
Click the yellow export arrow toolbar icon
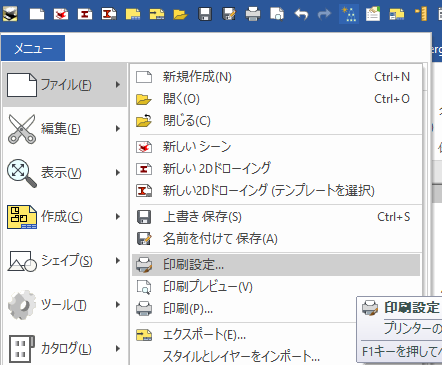157,14
